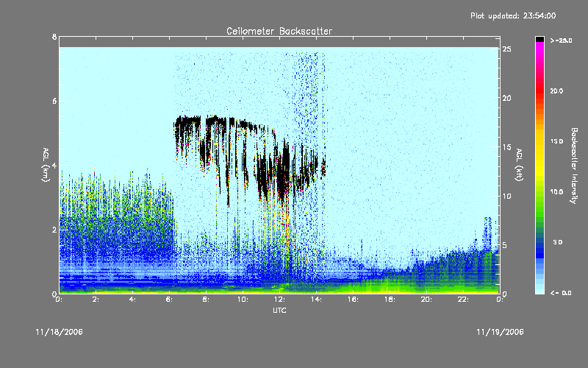Image resolution: width=588 pixels, height=368 pixels.
Task: Click the 2 km tick label on left axis
Action: click(54, 230)
